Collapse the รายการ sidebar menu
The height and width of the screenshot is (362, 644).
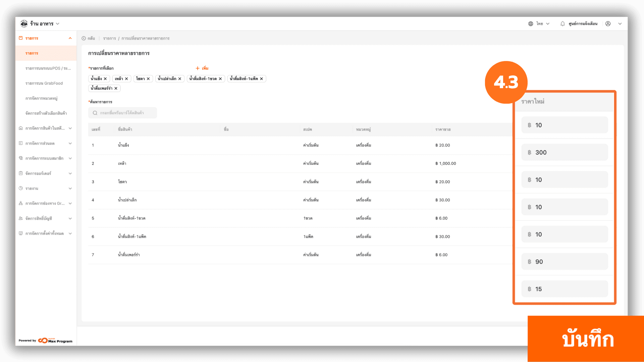(x=70, y=38)
